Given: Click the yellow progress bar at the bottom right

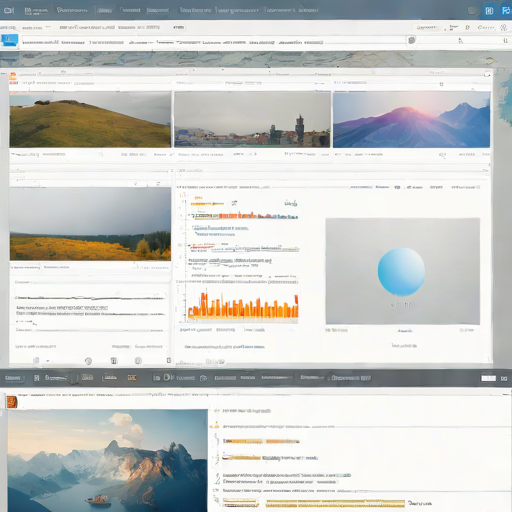Looking at the screenshot, I should [x=335, y=503].
